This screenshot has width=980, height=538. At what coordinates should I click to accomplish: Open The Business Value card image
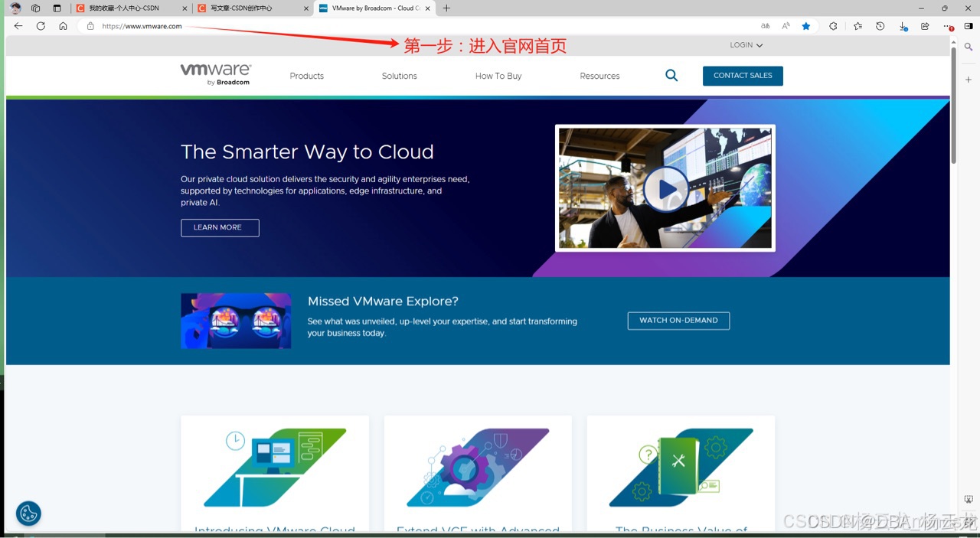[x=681, y=468]
